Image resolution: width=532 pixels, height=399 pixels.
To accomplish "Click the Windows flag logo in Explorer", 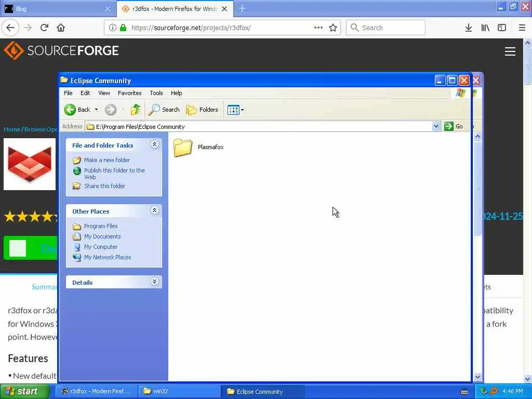I will (x=460, y=93).
